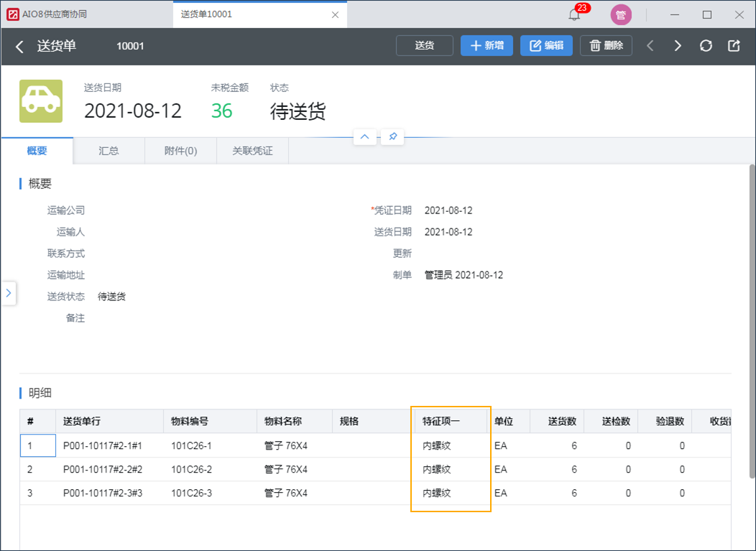The image size is (756, 551).
Task: Collapse the header using the up chevron
Action: (365, 137)
